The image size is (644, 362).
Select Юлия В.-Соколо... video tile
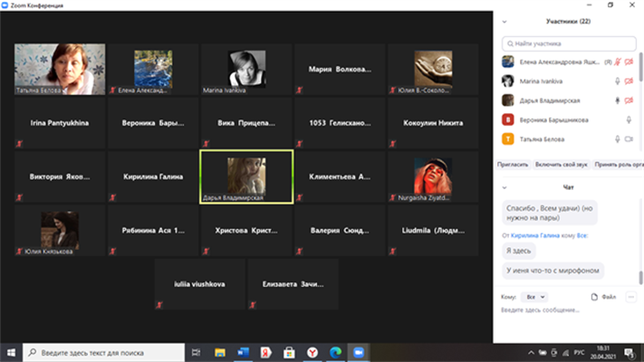click(433, 69)
